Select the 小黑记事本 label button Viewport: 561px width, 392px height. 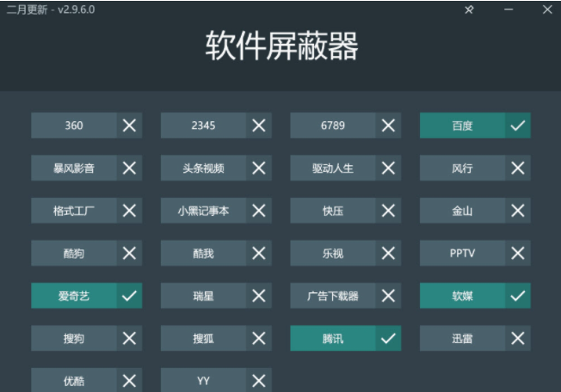[x=203, y=211]
